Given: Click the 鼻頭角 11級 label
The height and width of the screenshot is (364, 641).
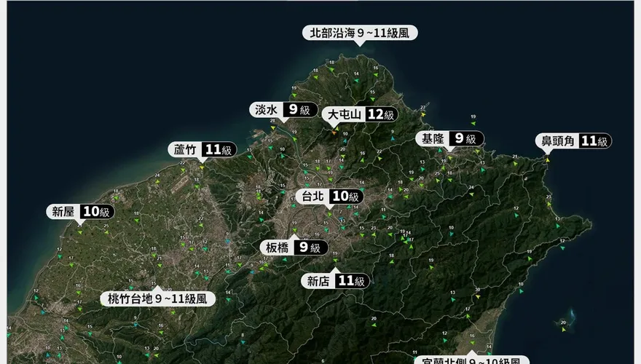Looking at the screenshot, I should click(573, 141).
